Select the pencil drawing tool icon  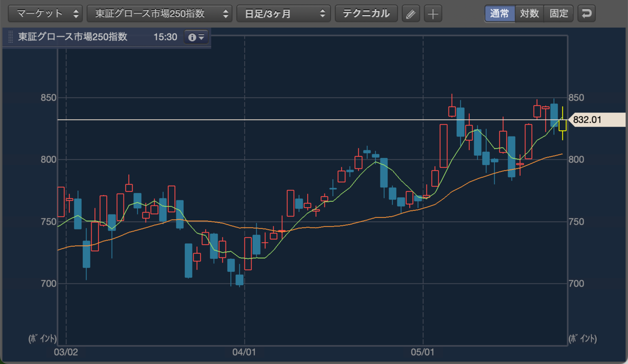pyautogui.click(x=411, y=14)
